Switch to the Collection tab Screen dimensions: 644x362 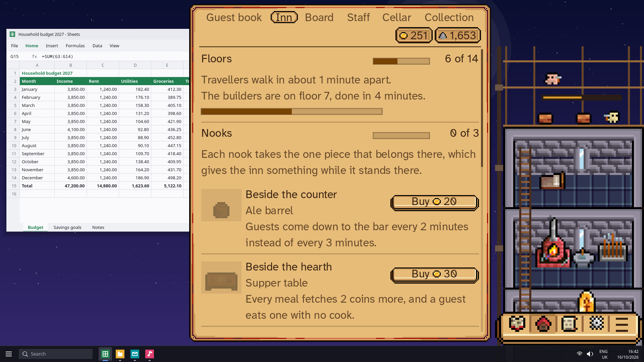coord(449,17)
